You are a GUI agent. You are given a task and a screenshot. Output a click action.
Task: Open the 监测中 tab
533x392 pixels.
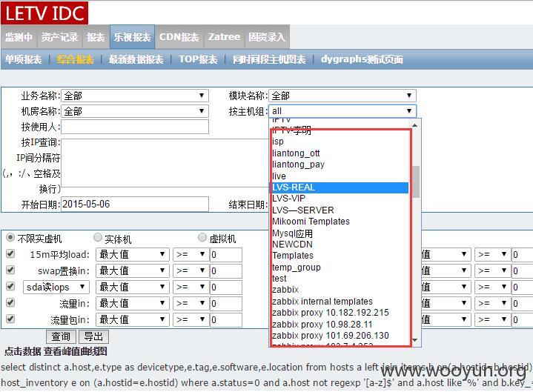[x=19, y=37]
